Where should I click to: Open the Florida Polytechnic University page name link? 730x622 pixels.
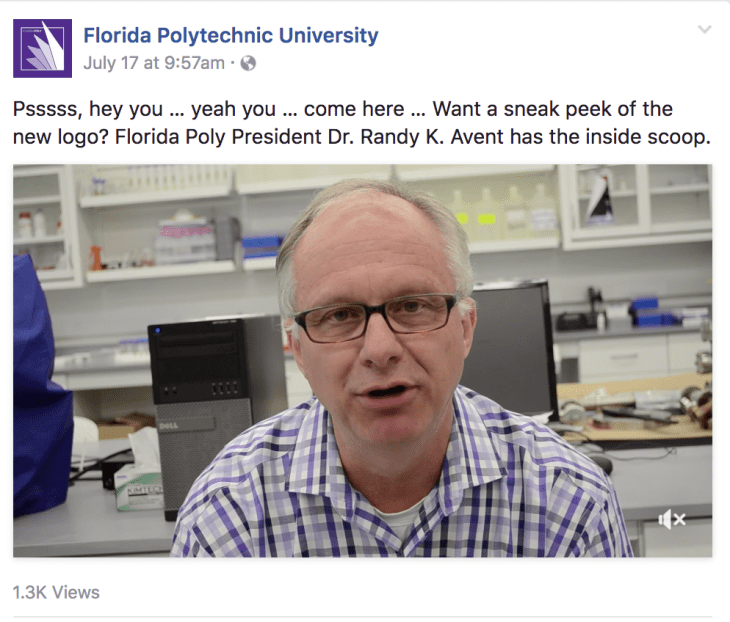231,35
